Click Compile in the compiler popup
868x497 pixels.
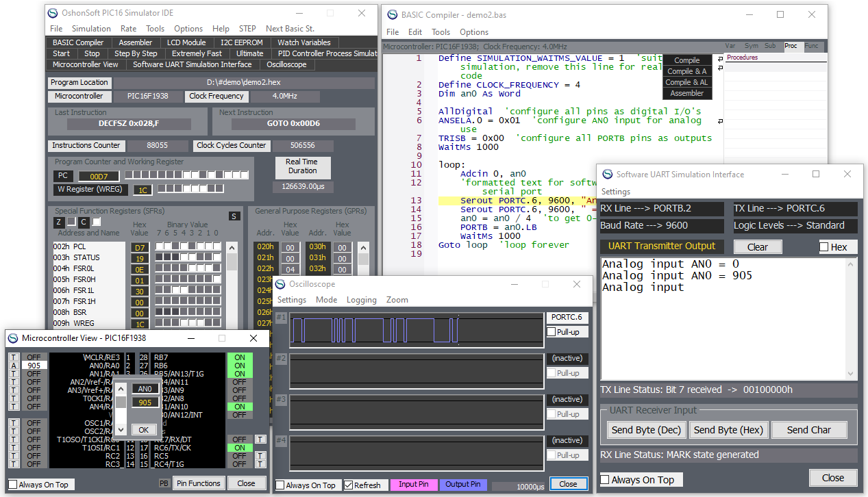coord(687,60)
